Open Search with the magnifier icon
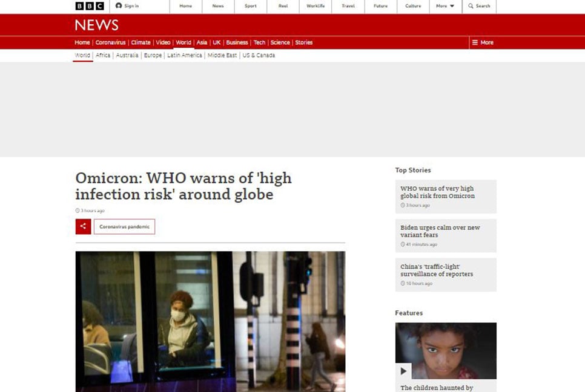 coord(471,6)
